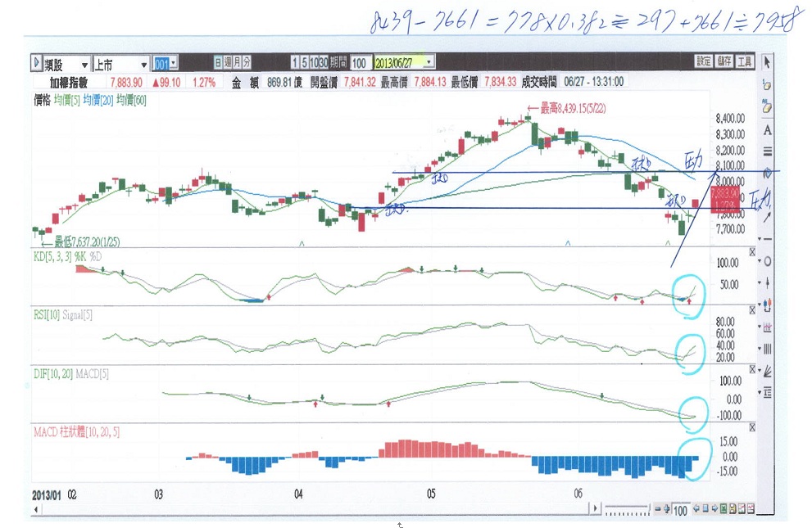
Task: Select the circle drawing tool
Action: coord(768,261)
